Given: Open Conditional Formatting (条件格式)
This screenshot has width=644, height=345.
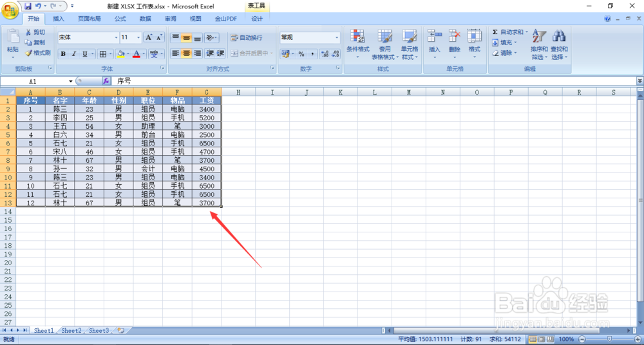Looking at the screenshot, I should click(x=357, y=44).
